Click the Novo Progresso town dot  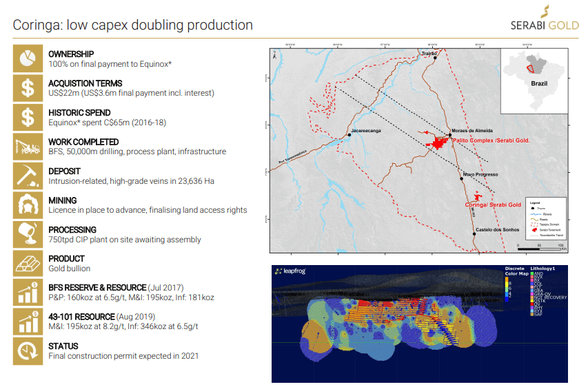(462, 179)
